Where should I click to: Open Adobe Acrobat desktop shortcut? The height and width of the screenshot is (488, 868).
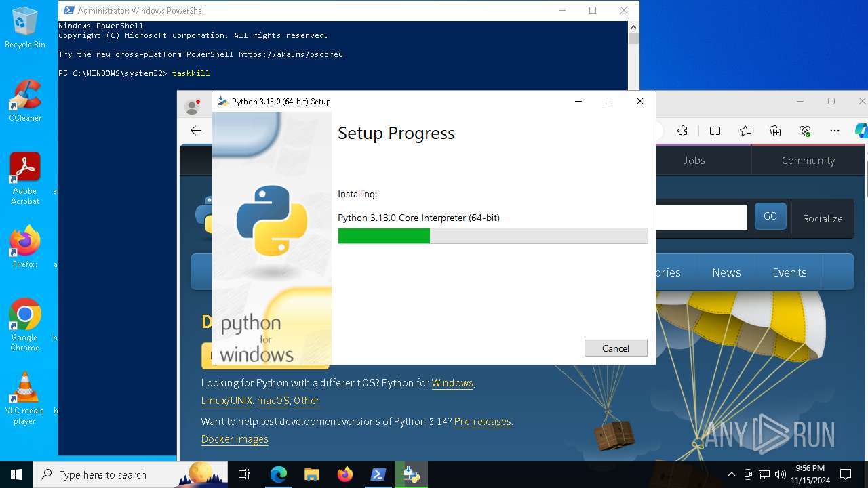click(25, 179)
